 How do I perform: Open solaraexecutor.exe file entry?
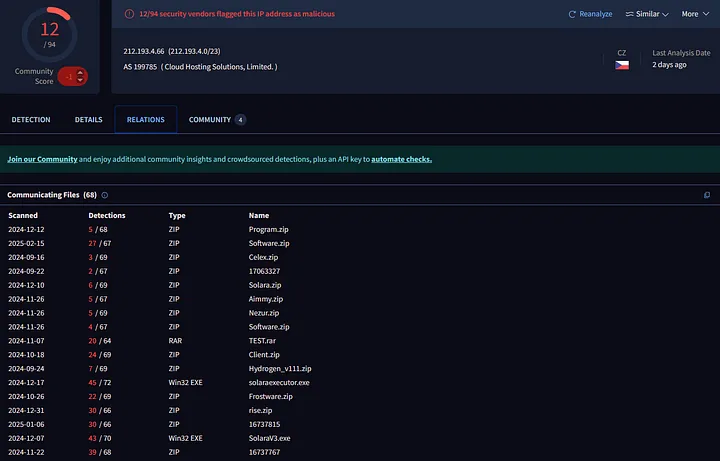pyautogui.click(x=279, y=382)
